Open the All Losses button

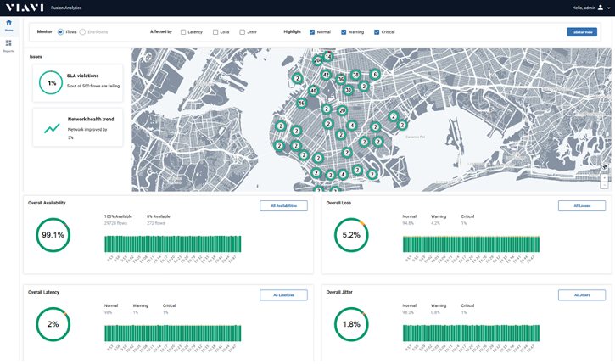582,205
